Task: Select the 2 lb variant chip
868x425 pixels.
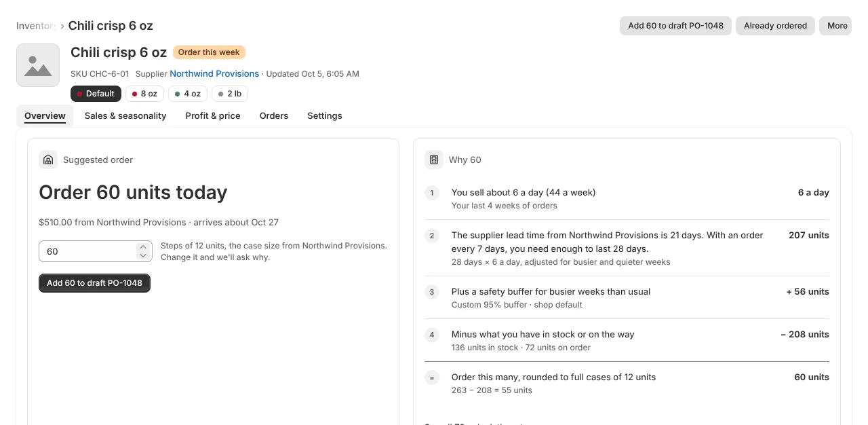Action: 230,94
